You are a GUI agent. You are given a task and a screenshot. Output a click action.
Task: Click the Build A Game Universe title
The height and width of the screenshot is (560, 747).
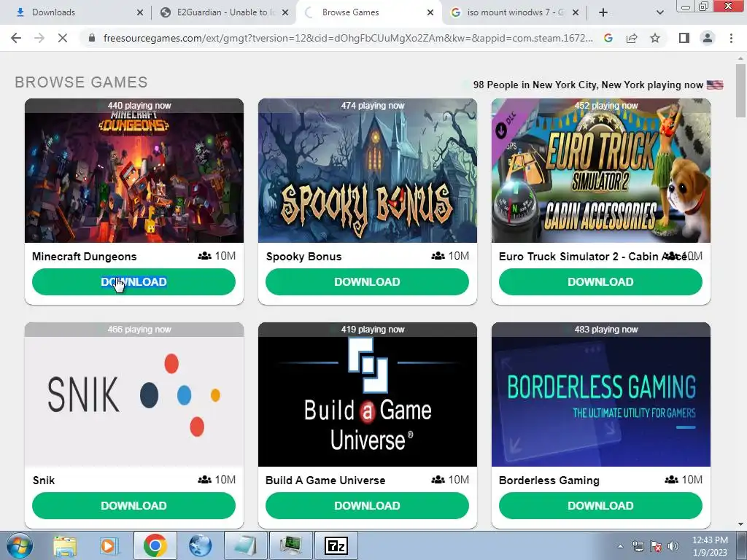tap(325, 481)
